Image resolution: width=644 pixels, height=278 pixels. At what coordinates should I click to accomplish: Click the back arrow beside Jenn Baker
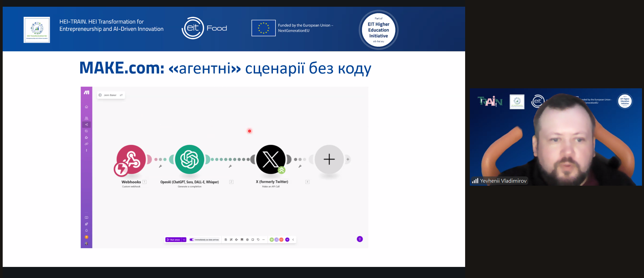coord(100,95)
